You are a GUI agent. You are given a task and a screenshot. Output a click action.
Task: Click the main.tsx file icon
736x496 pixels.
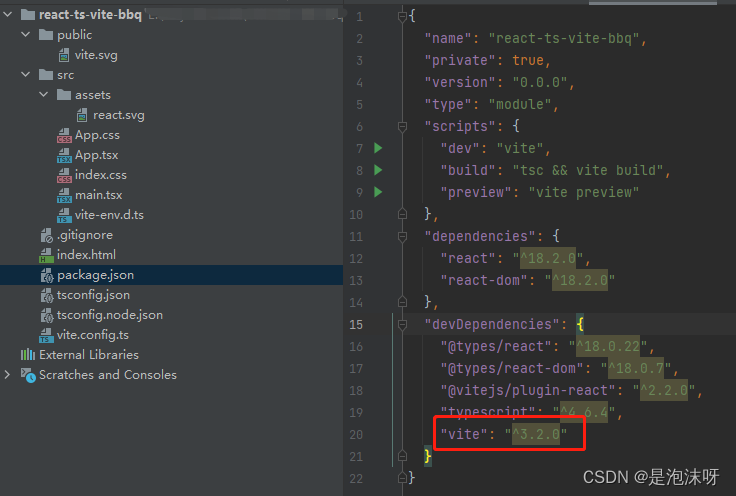[64, 195]
